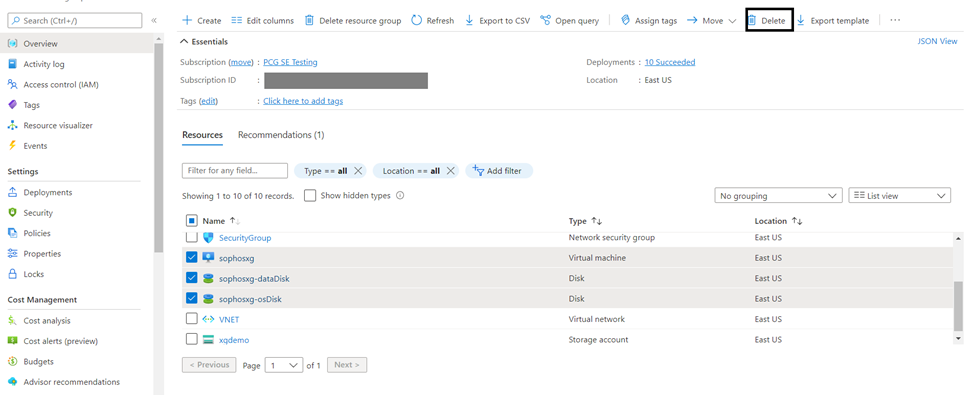Click the Open query icon
Screen dimensions: 975x395
[545, 21]
